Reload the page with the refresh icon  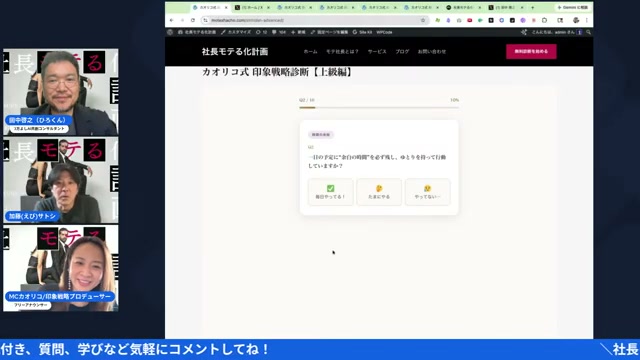(x=193, y=20)
